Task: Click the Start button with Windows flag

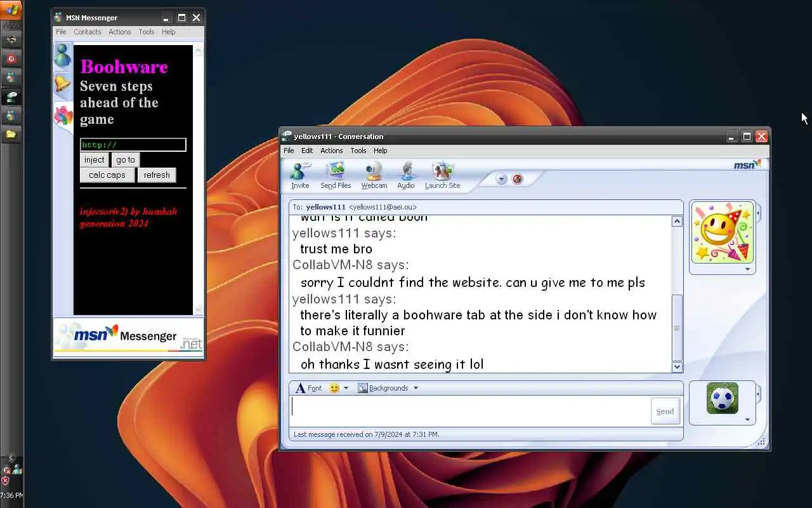Action: point(11,10)
